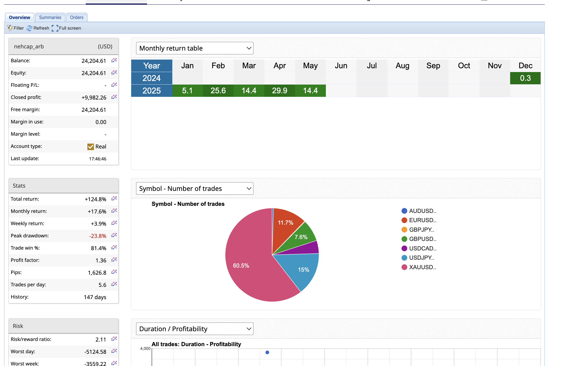Switch to the Summaries tab
Image resolution: width=588 pixels, height=366 pixels.
[x=50, y=17]
